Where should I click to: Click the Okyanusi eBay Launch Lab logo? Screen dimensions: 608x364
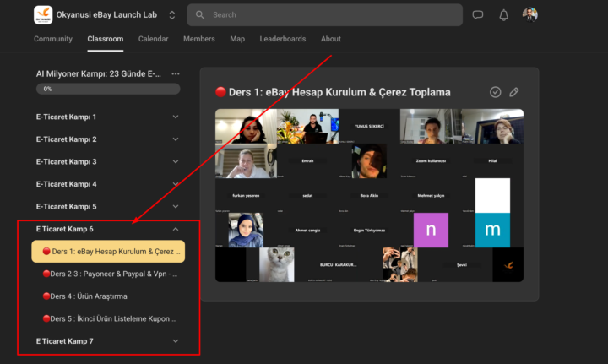[43, 14]
